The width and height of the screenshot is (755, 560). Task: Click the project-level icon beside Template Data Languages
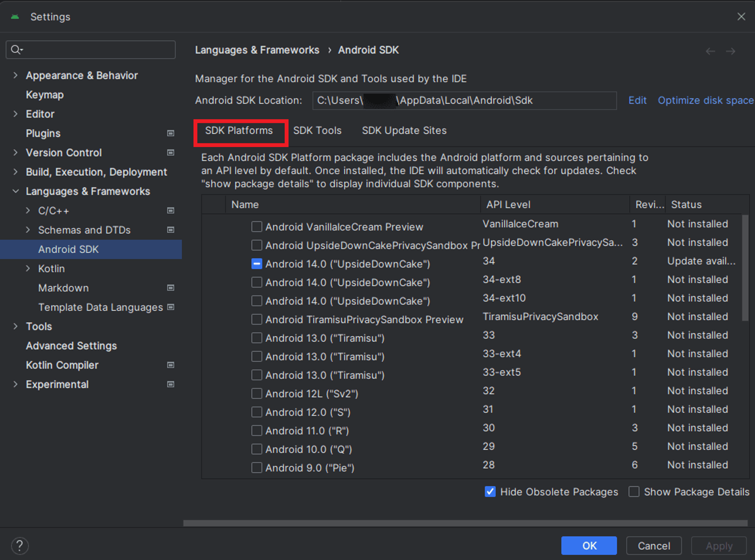(x=170, y=307)
